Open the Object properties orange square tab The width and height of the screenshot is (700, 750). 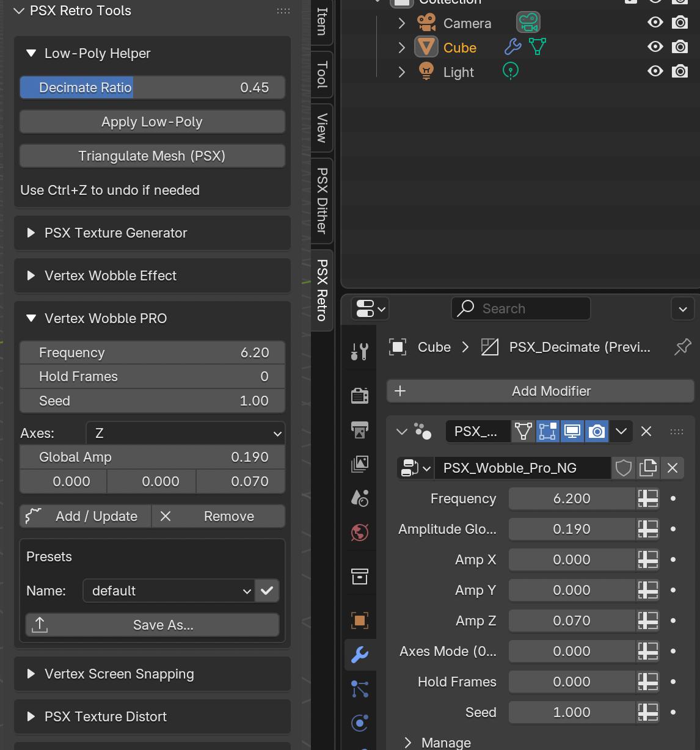(x=360, y=621)
